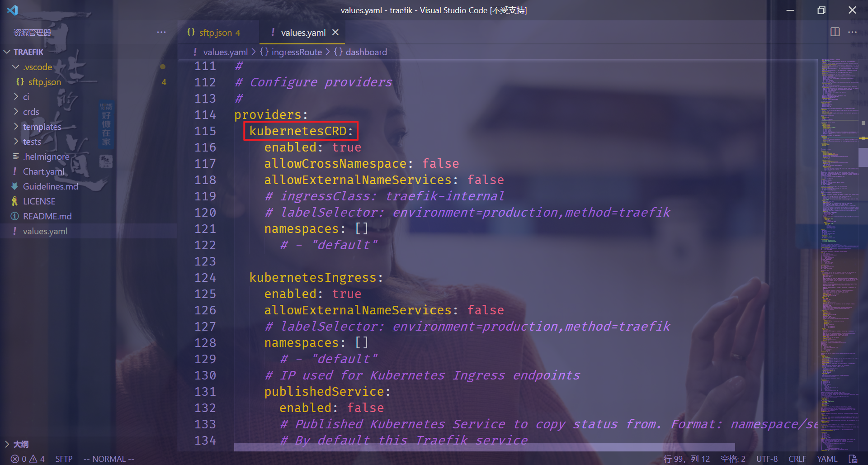This screenshot has height=465, width=868.
Task: Click the YAML icon on values.yaml tab
Action: pyautogui.click(x=273, y=32)
